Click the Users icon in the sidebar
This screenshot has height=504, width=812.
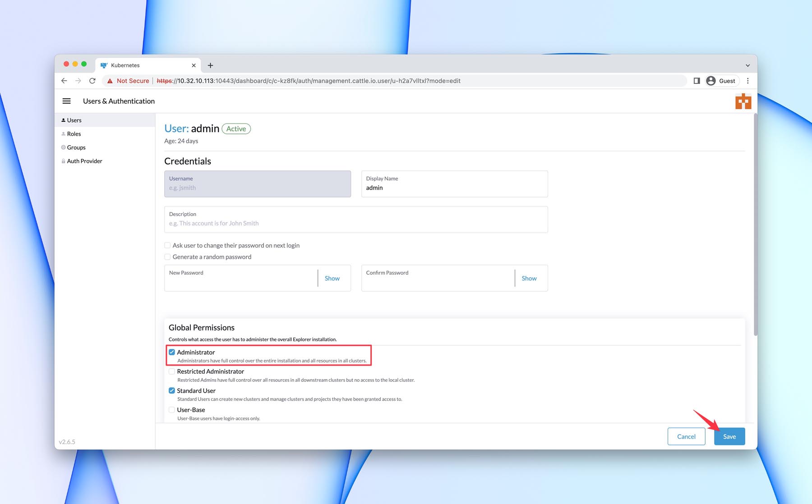click(63, 120)
